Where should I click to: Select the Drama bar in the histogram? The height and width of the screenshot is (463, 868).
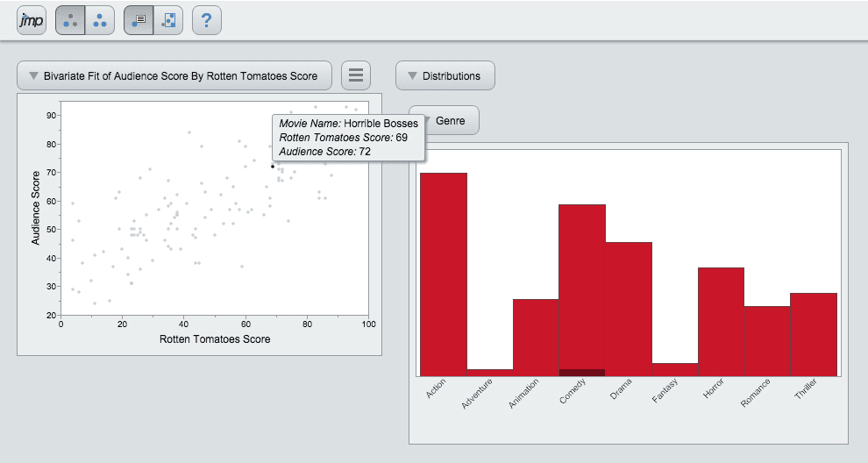coord(629,309)
